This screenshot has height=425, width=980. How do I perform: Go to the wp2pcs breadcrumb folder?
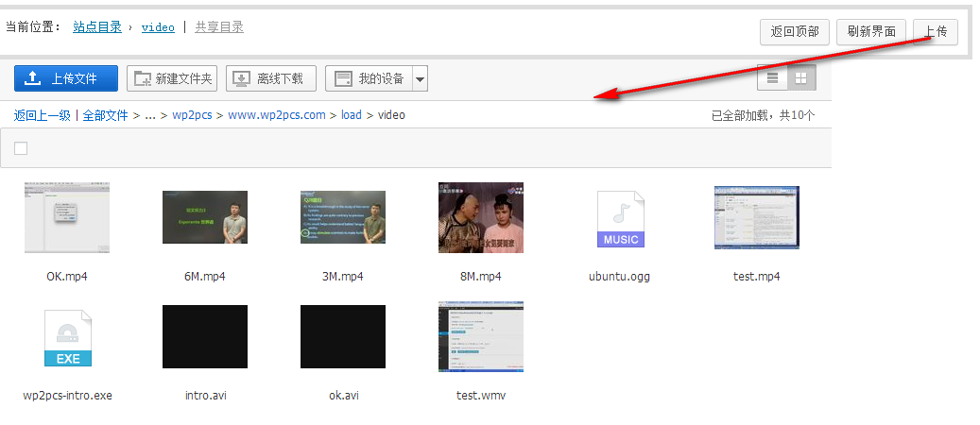pyautogui.click(x=192, y=115)
